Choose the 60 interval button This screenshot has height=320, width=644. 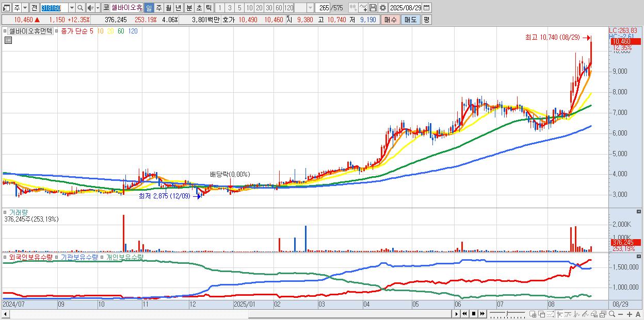pyautogui.click(x=279, y=8)
